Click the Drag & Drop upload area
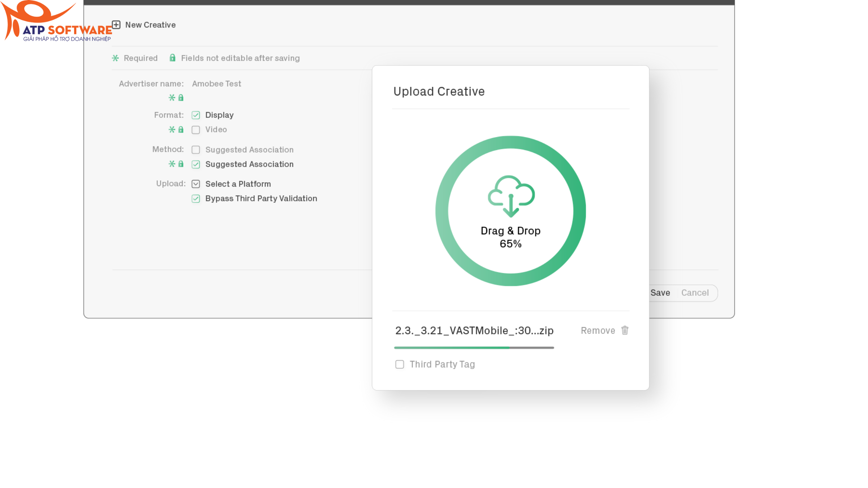 click(x=511, y=211)
